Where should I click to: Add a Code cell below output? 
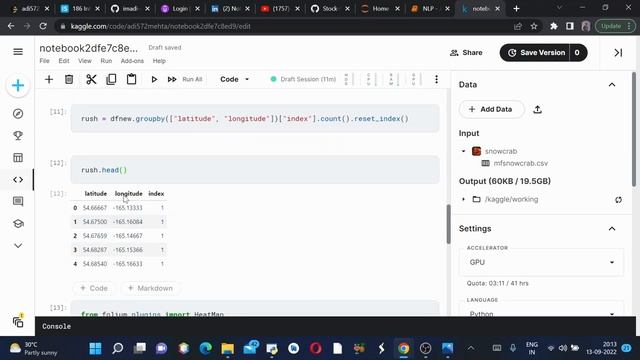[94, 288]
